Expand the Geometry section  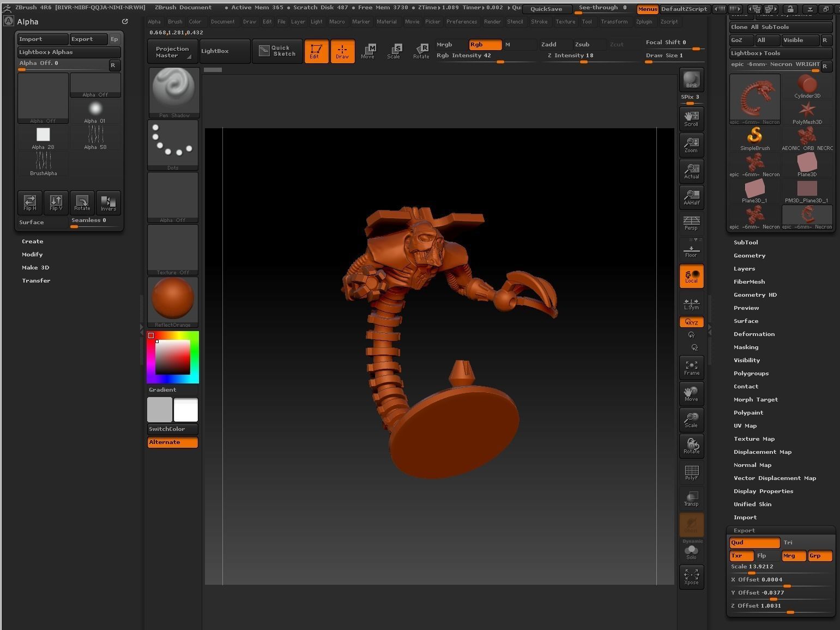(750, 256)
